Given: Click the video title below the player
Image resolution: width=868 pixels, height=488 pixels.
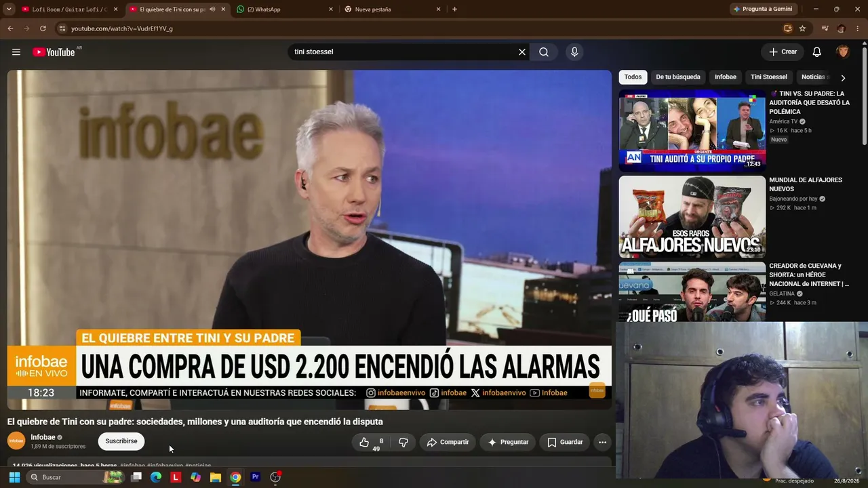Looking at the screenshot, I should tap(195, 422).
